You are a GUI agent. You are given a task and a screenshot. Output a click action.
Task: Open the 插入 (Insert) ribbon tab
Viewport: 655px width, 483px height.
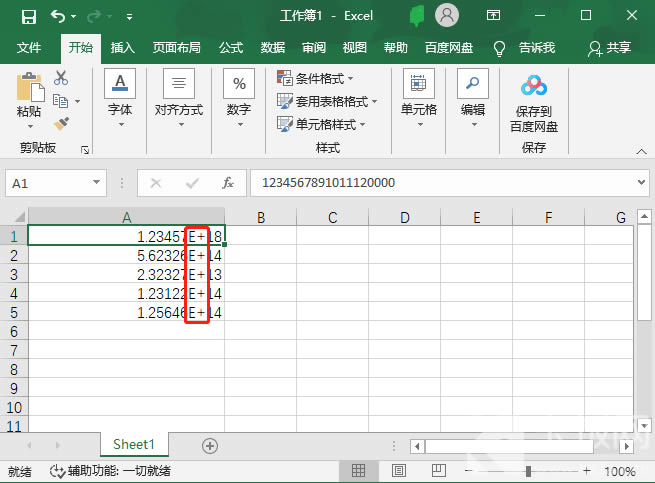(x=123, y=48)
